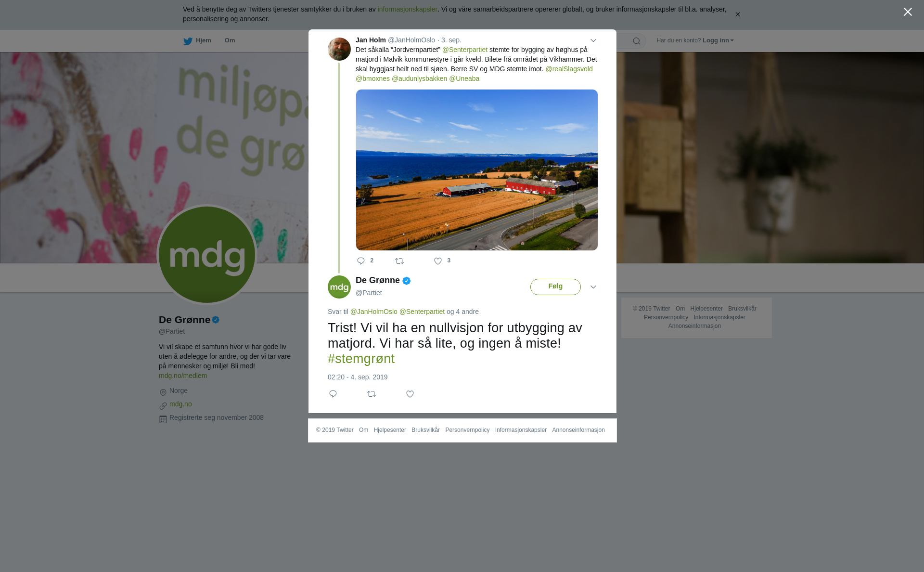Retweet De Grønne's nullvisjon tweet

pyautogui.click(x=372, y=394)
